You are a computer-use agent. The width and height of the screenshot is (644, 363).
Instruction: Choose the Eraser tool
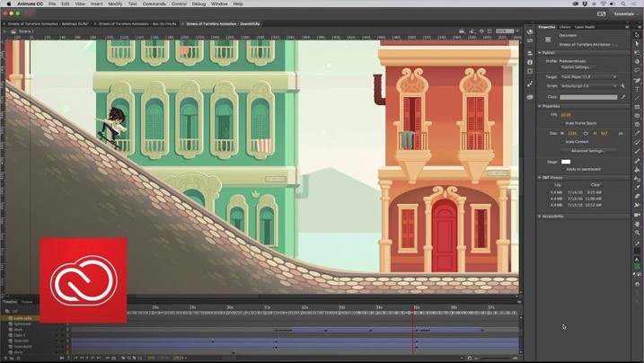click(637, 196)
